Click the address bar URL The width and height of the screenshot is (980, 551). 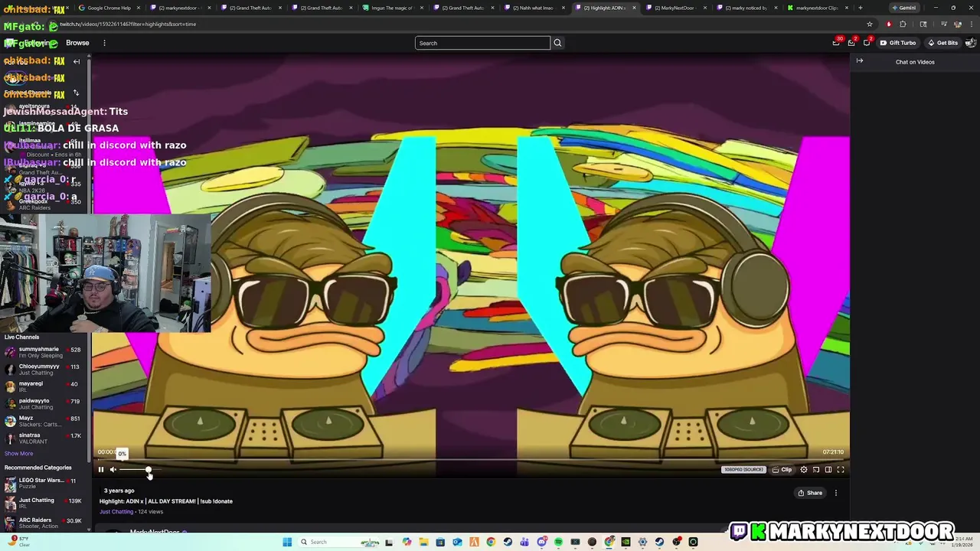pos(128,24)
